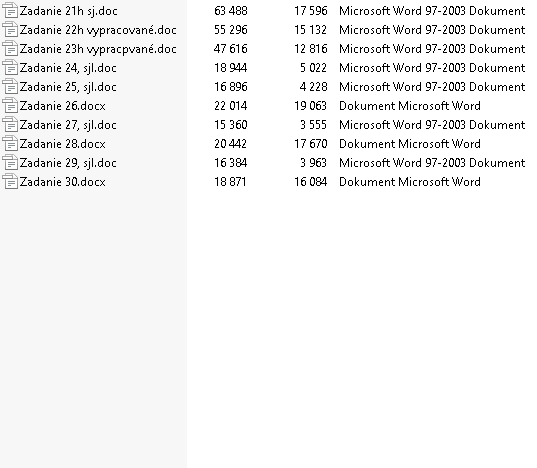Click the icon of Zadanie 21h sj.doc
The image size is (537, 468).
click(10, 11)
